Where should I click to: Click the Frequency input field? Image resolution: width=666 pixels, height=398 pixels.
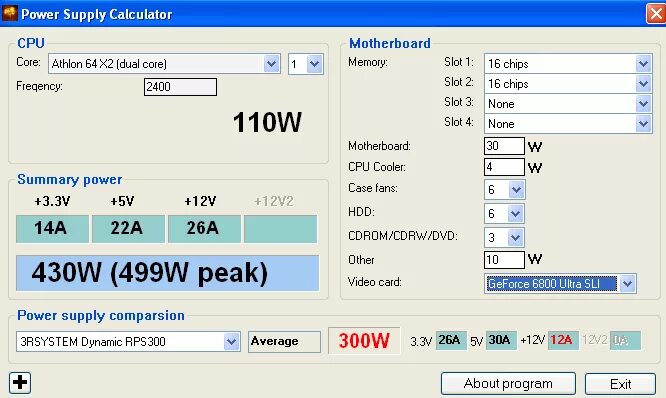pos(180,87)
